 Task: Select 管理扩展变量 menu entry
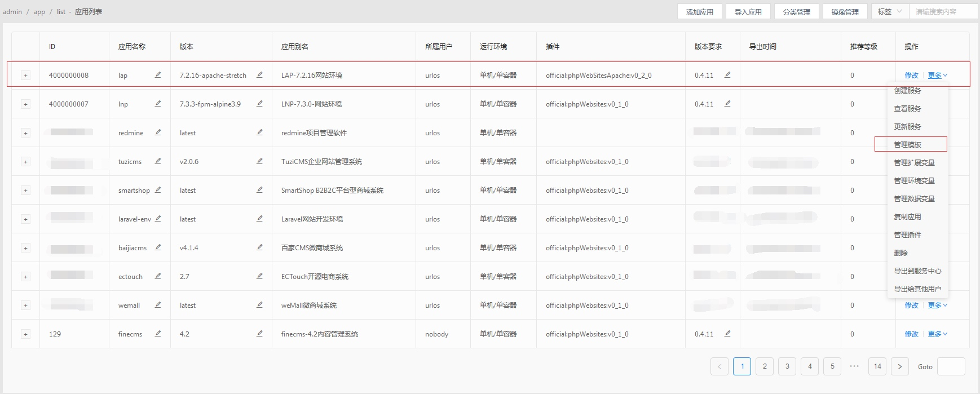coord(917,162)
